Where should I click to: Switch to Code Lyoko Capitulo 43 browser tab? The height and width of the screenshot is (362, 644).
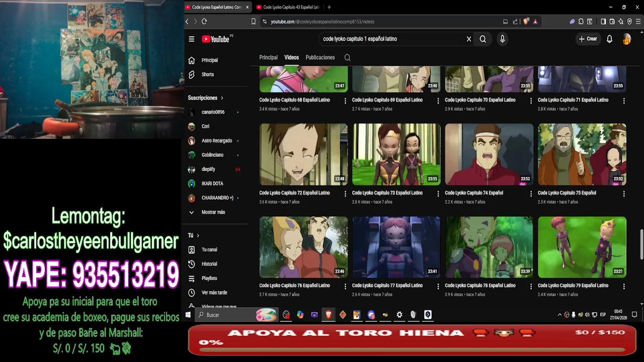click(288, 7)
